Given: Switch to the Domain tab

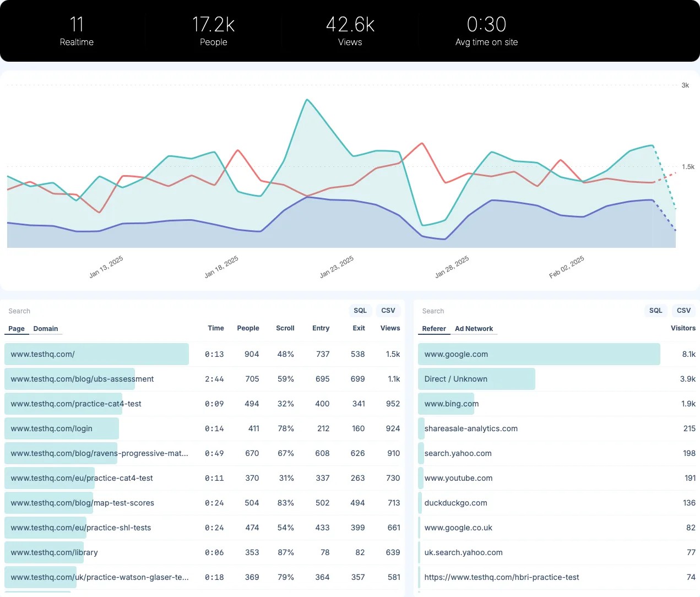Looking at the screenshot, I should click(x=46, y=329).
